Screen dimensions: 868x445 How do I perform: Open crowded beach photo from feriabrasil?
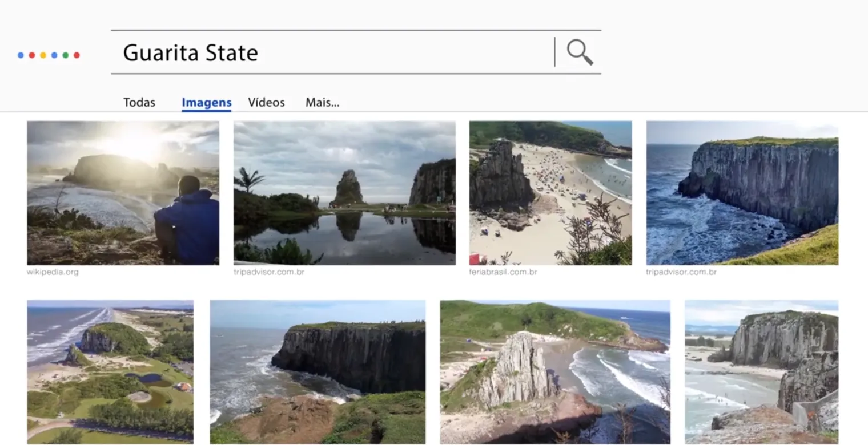tap(550, 193)
